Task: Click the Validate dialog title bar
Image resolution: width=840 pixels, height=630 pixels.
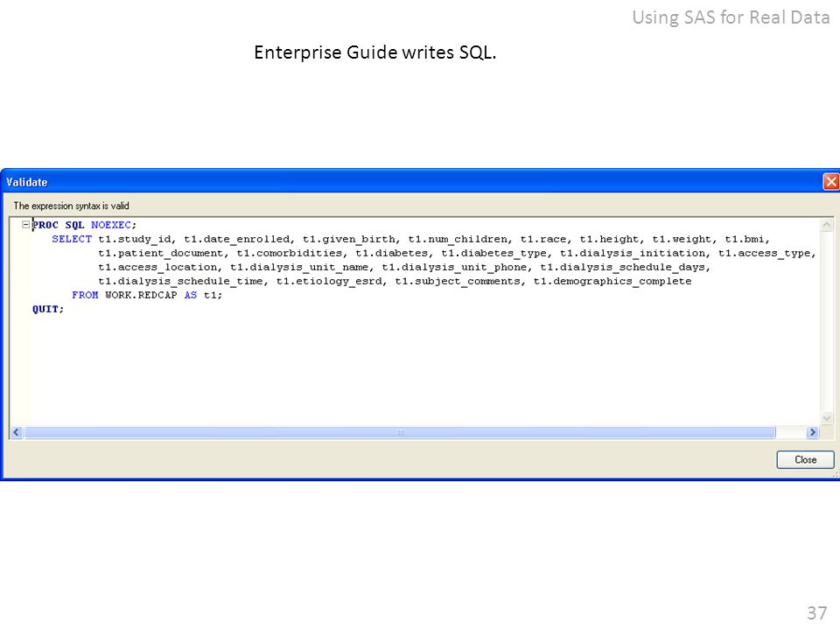Action: (x=411, y=182)
